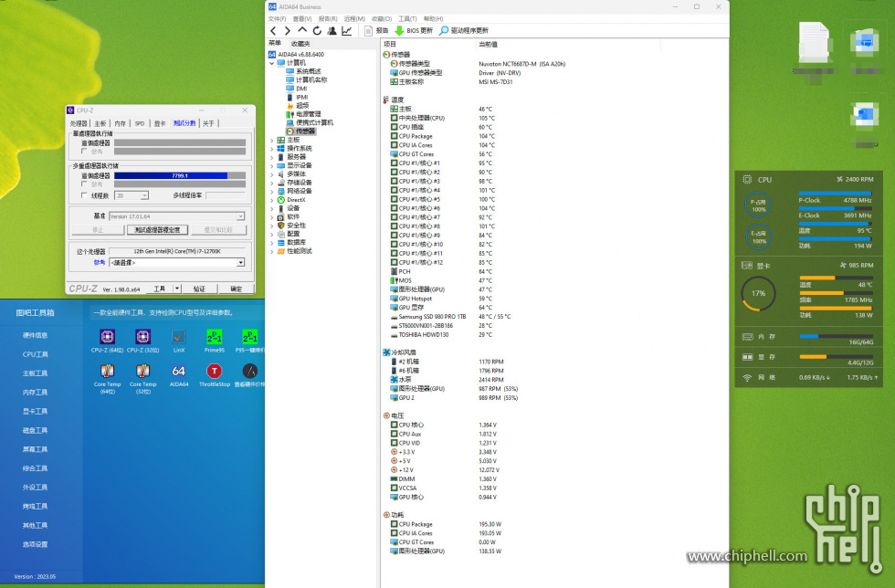Expand the 显示设备 node in AIDA64 tree
The height and width of the screenshot is (588, 895).
272,165
